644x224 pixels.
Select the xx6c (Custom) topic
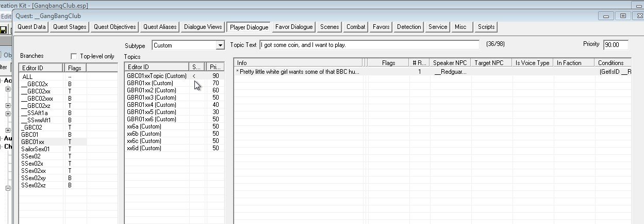174,141
